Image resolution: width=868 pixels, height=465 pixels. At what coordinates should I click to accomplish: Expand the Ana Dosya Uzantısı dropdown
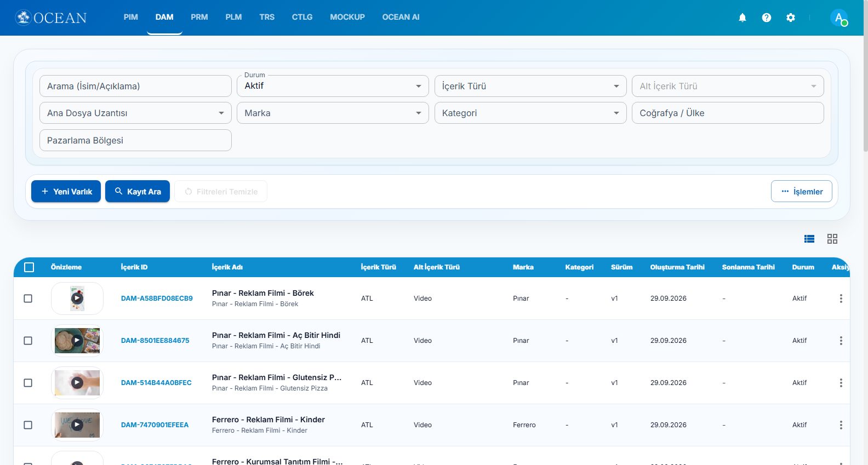(135, 113)
